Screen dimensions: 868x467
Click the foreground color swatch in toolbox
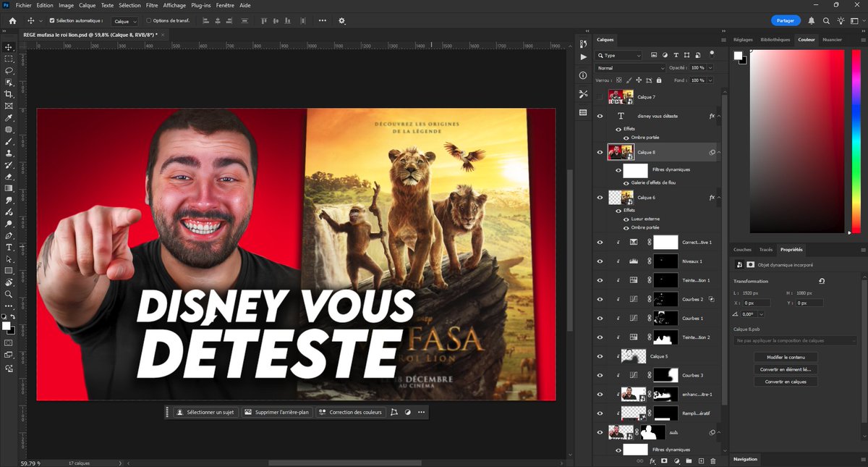tap(7, 326)
